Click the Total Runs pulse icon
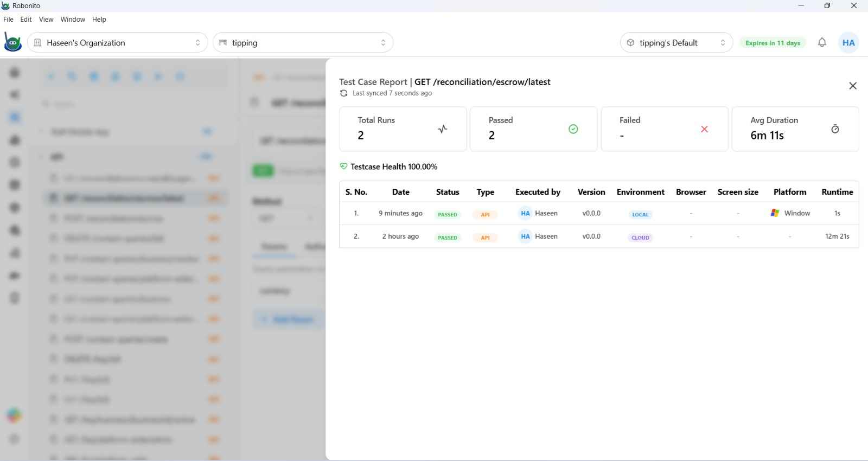The image size is (868, 461). [x=443, y=129]
